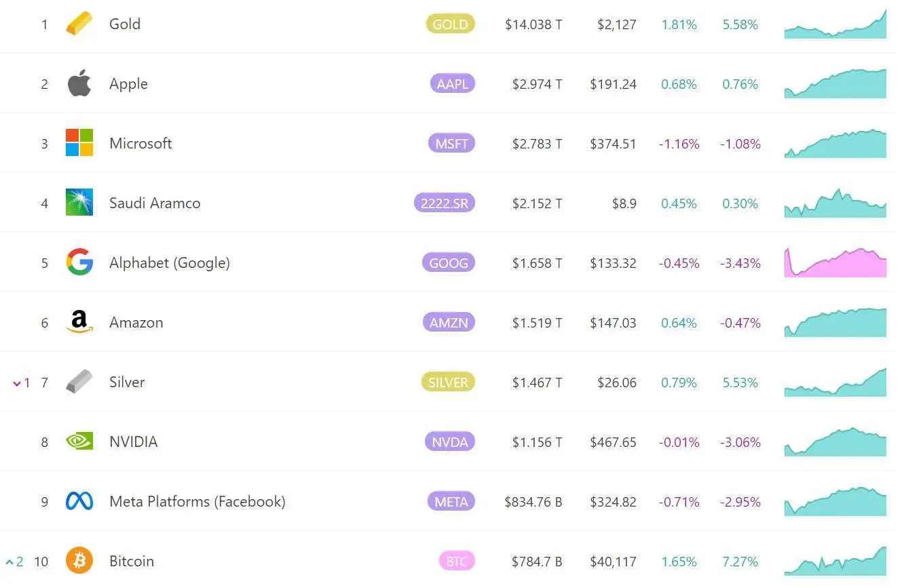The width and height of the screenshot is (902, 588).
Task: Open the Meta Platforms (Facebook) link
Action: coord(197,502)
